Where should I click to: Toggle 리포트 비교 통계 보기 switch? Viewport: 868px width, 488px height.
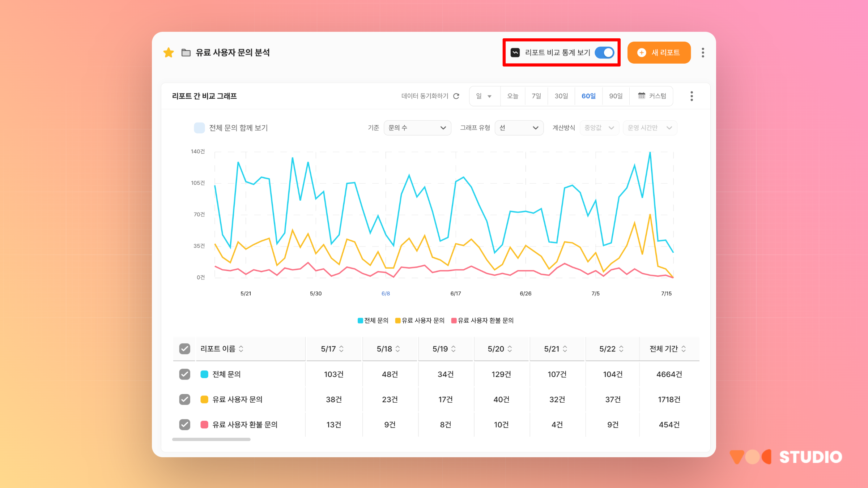[604, 53]
